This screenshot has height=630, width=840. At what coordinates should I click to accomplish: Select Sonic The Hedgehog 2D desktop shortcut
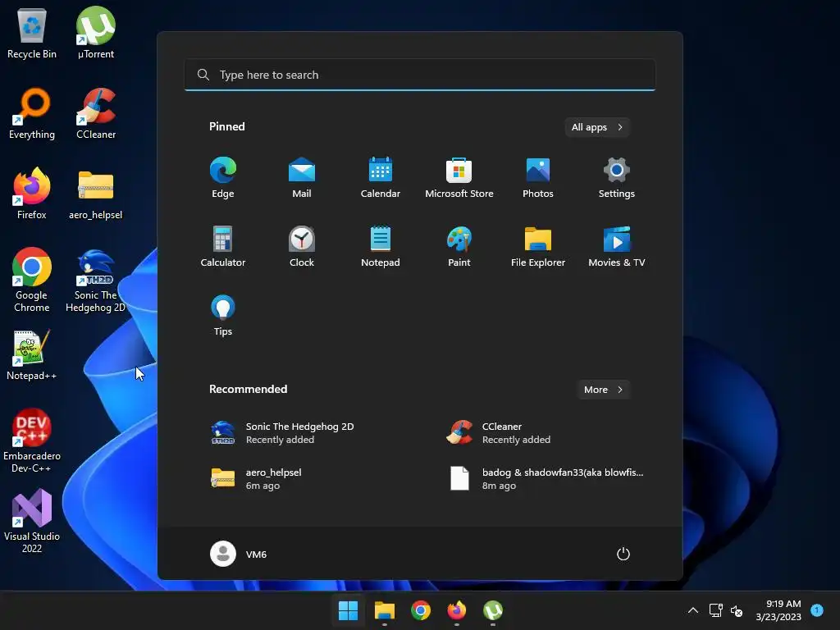tap(95, 280)
